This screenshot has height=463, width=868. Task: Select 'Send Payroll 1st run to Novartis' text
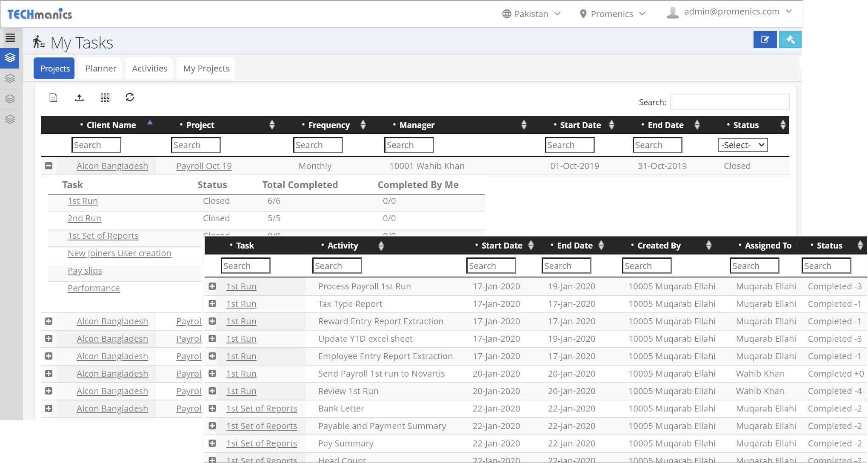pos(381,374)
